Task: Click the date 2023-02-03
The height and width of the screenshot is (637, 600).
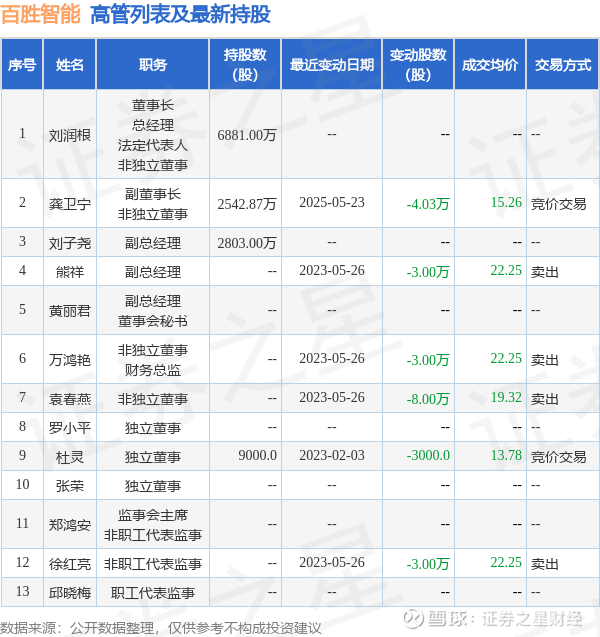Action: pyautogui.click(x=332, y=455)
